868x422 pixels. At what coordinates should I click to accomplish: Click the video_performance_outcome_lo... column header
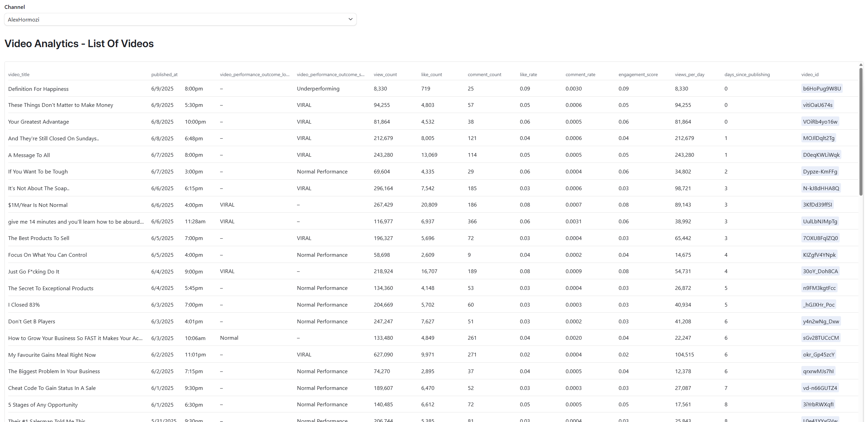coord(255,74)
